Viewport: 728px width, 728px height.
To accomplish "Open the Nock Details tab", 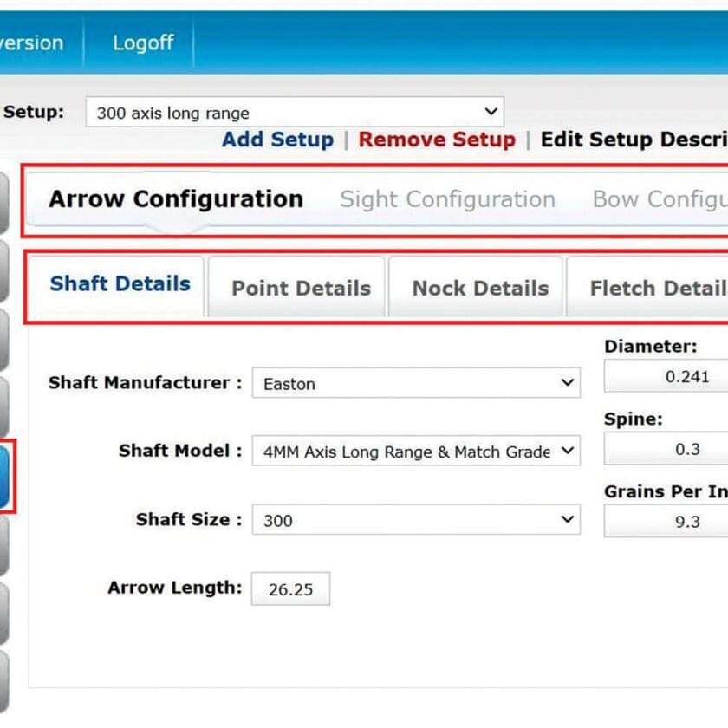I will 476,287.
